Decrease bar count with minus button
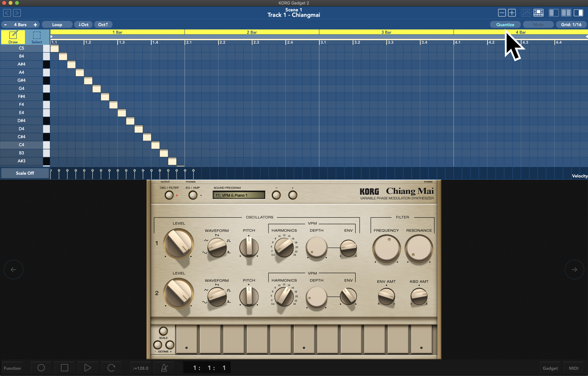This screenshot has width=588, height=376. coord(5,24)
